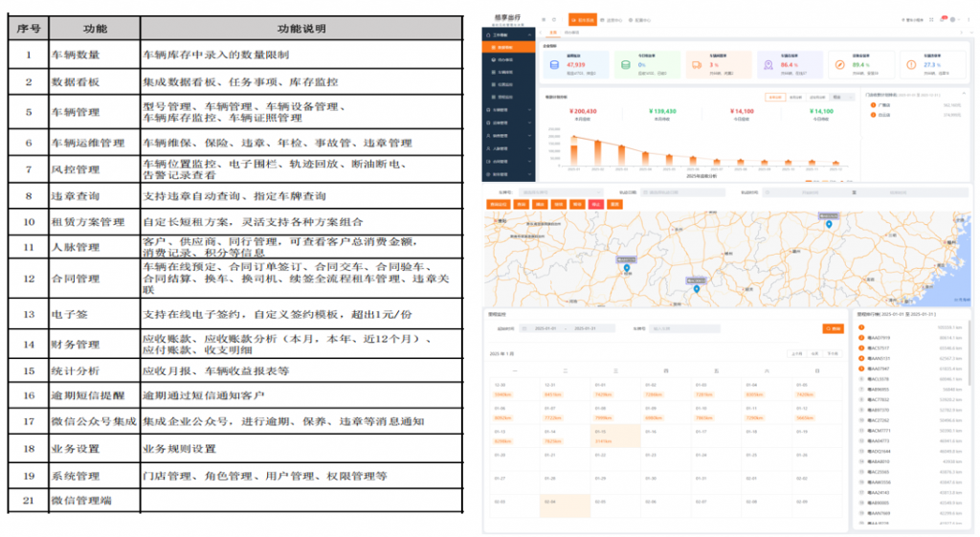The width and height of the screenshot is (980, 537).
Task: Click the hamburger menu collapse icon in header
Action: [x=543, y=19]
